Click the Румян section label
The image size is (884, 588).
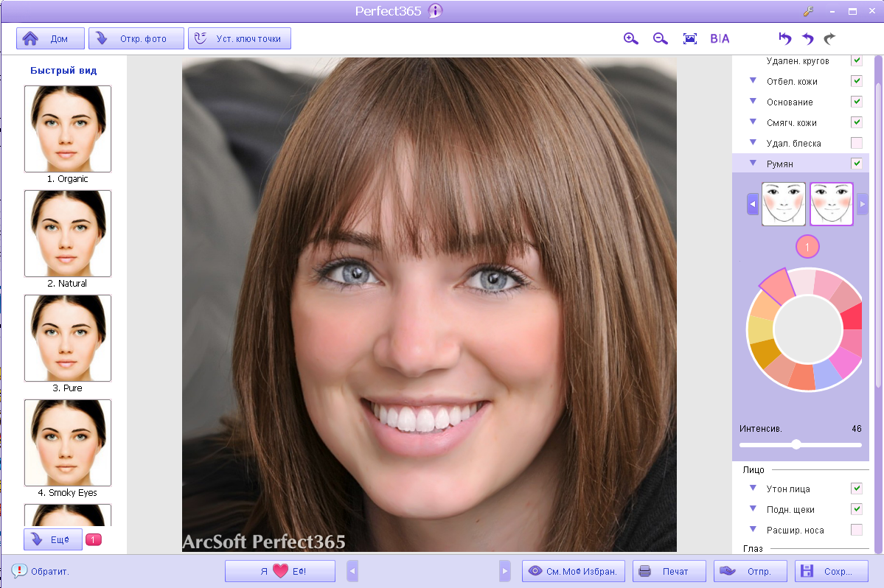point(780,164)
